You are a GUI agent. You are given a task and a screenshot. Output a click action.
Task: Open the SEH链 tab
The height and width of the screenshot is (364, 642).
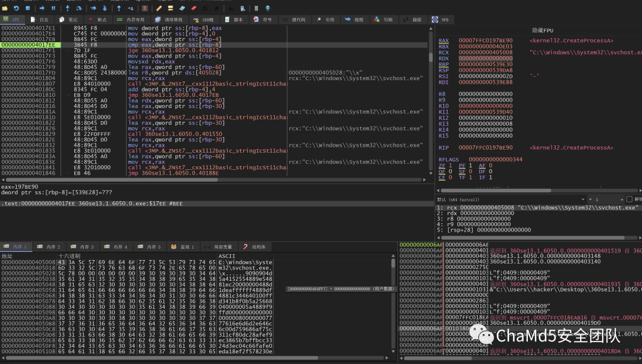(204, 20)
